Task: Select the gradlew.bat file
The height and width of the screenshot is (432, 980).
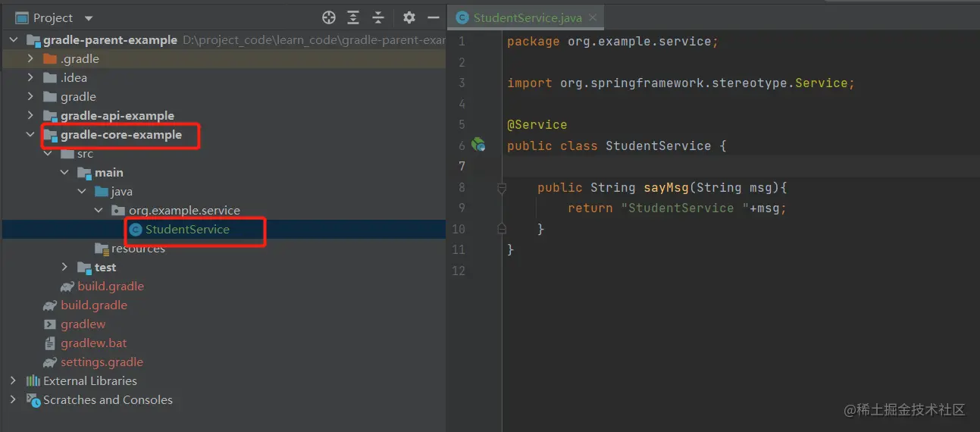Action: point(94,343)
